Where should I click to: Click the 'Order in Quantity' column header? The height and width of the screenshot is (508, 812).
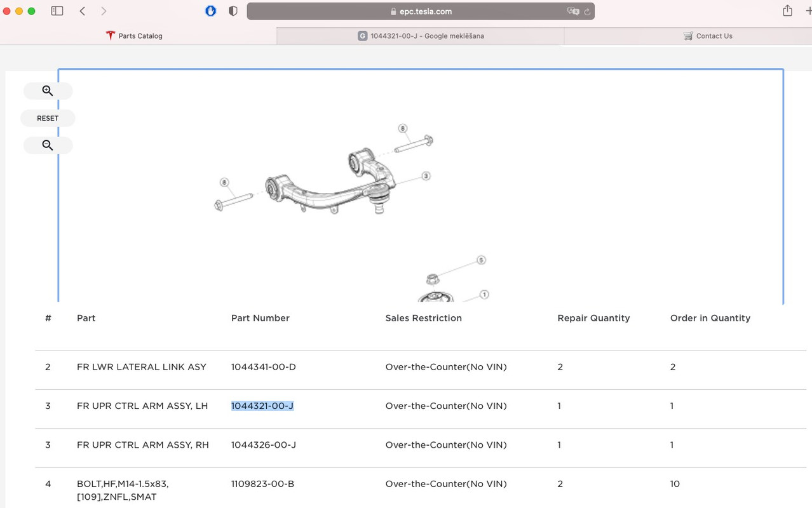710,318
